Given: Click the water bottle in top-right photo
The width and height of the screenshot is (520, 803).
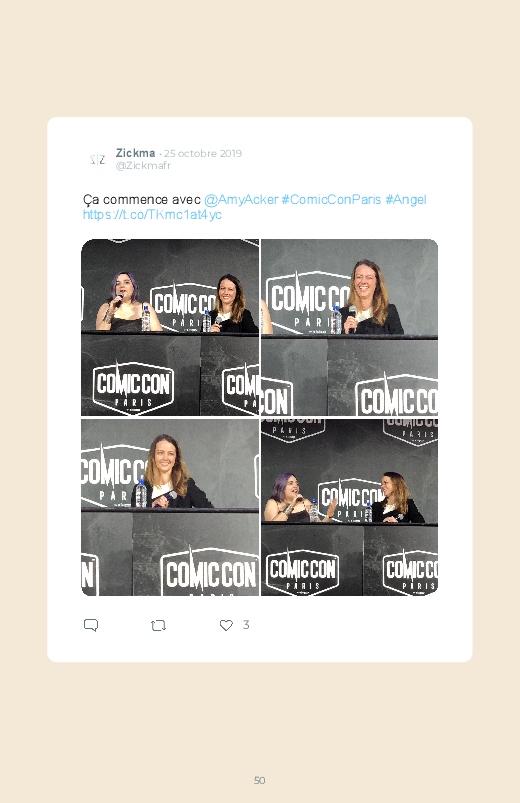Looking at the screenshot, I should pyautogui.click(x=336, y=320).
